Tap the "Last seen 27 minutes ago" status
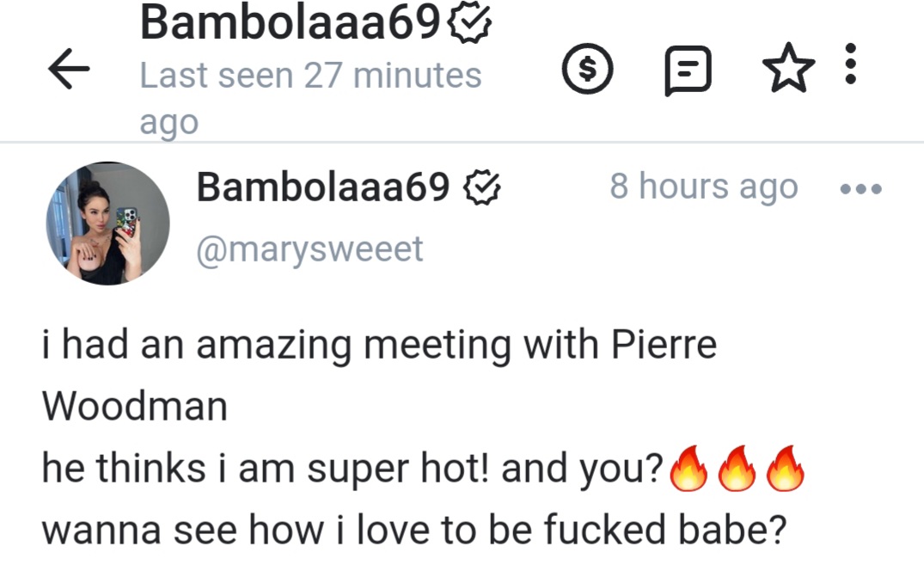 310,98
